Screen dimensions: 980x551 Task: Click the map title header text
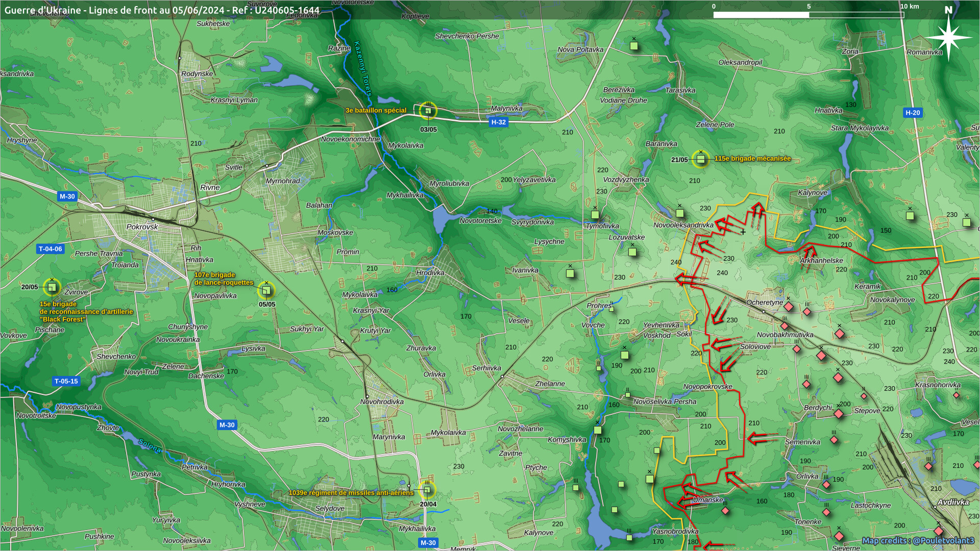162,10
